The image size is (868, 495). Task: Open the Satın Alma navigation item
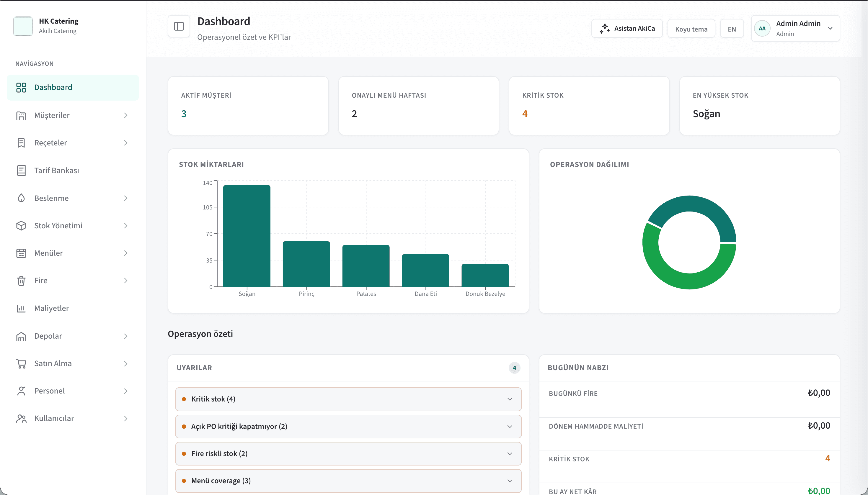(73, 363)
